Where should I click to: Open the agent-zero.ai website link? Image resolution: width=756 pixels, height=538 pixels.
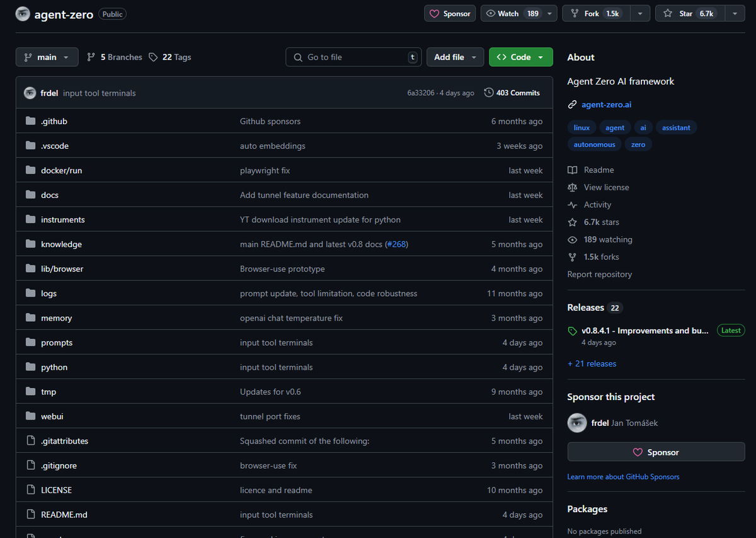tap(606, 105)
